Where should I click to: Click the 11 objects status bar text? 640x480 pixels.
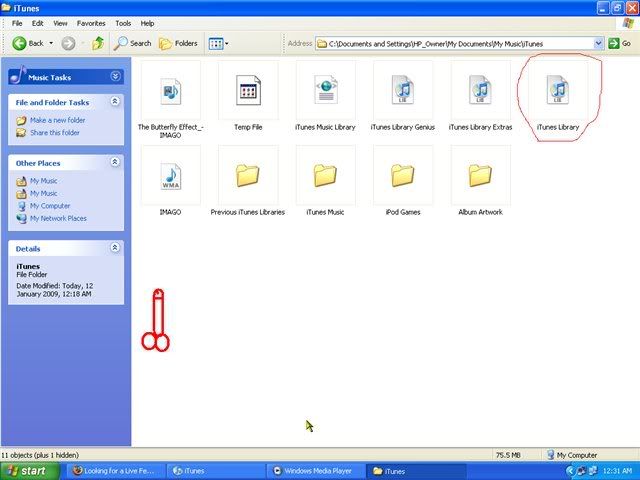click(x=40, y=455)
